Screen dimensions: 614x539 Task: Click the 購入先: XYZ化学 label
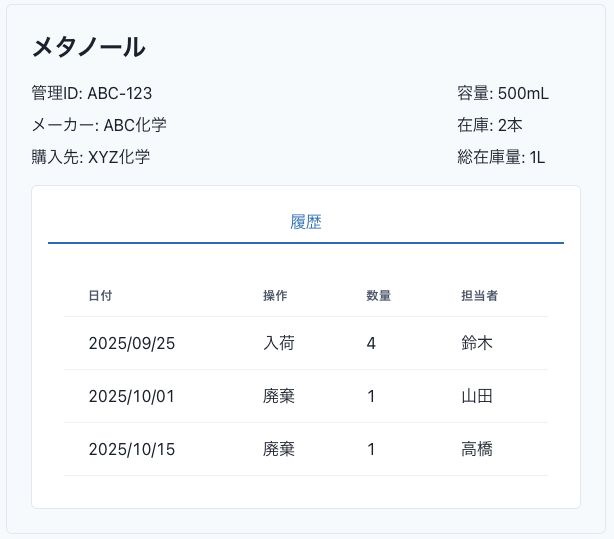[x=91, y=156]
